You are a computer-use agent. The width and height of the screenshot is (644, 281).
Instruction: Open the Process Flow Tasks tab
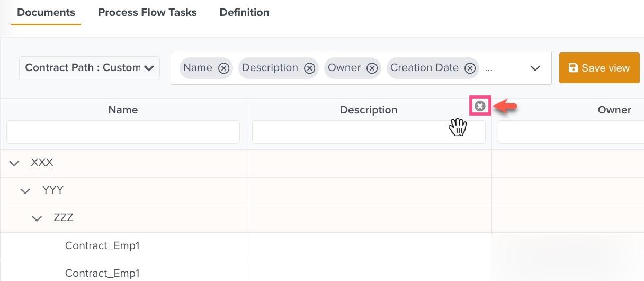147,12
